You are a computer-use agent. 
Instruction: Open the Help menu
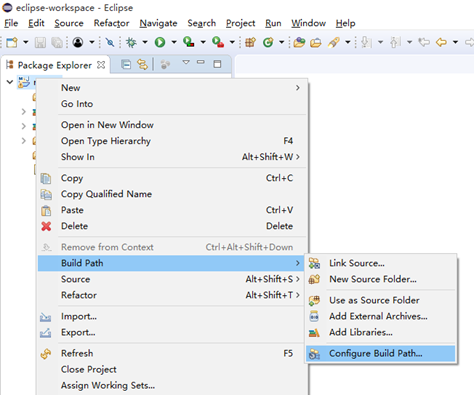tap(345, 23)
